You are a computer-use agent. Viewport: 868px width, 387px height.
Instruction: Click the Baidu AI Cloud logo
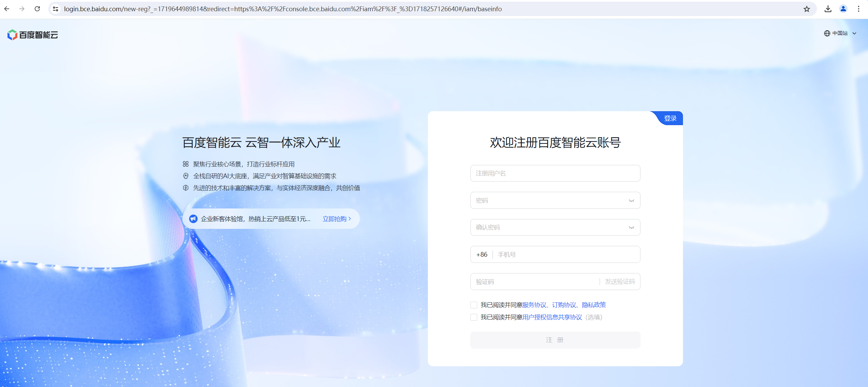pyautogui.click(x=33, y=35)
